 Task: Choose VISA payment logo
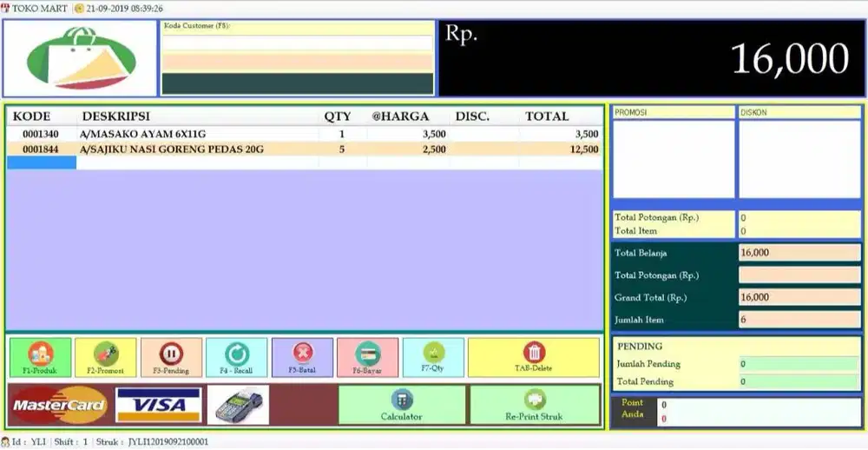(159, 405)
